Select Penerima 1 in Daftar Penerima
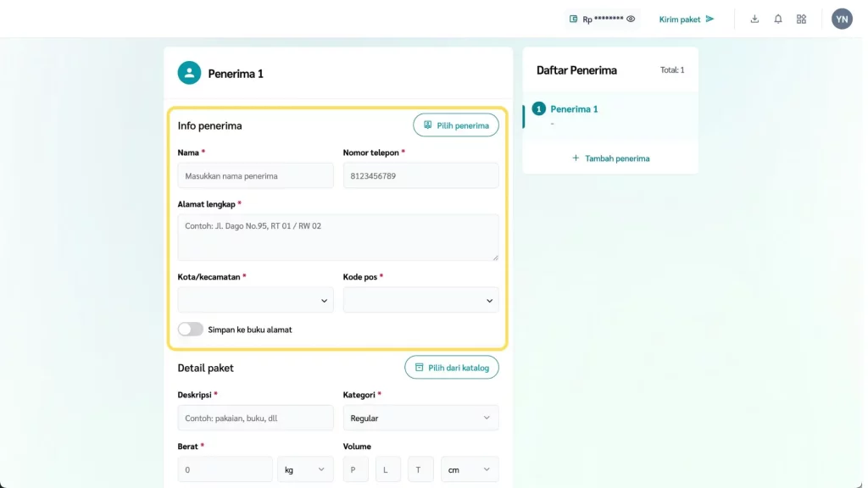 (x=574, y=109)
